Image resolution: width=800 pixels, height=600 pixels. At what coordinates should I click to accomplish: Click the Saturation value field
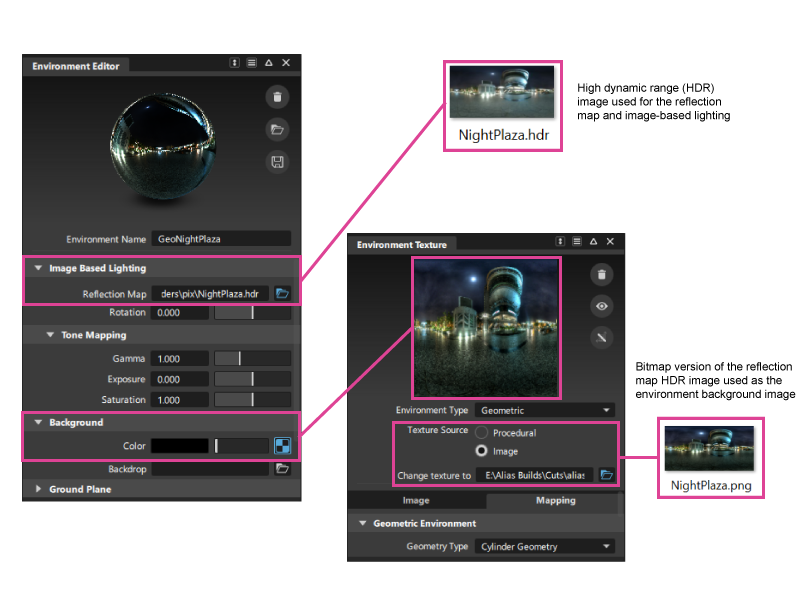(180, 399)
